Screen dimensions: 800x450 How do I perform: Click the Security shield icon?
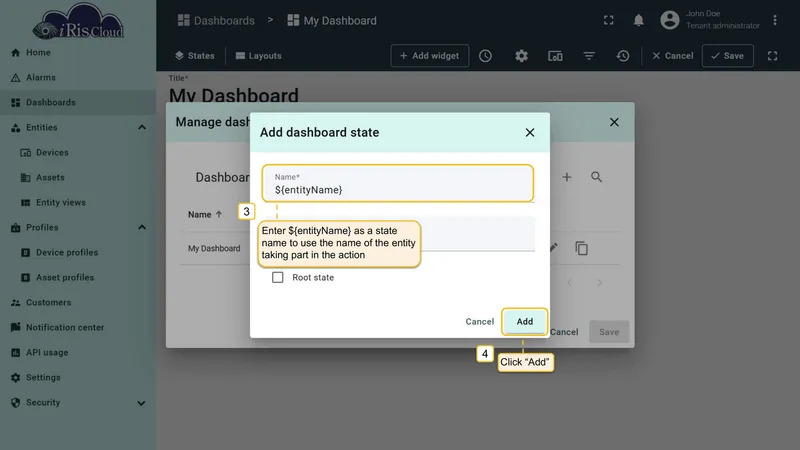tap(15, 403)
